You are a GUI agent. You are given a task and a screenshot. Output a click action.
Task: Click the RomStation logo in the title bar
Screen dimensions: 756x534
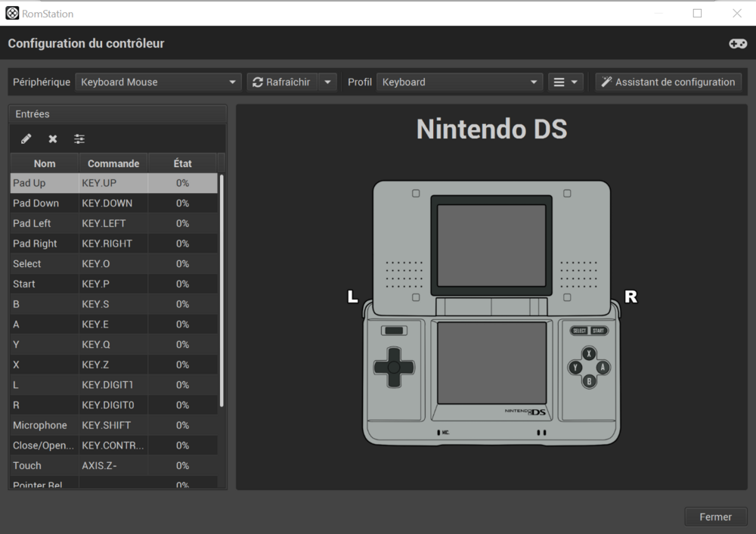point(12,13)
